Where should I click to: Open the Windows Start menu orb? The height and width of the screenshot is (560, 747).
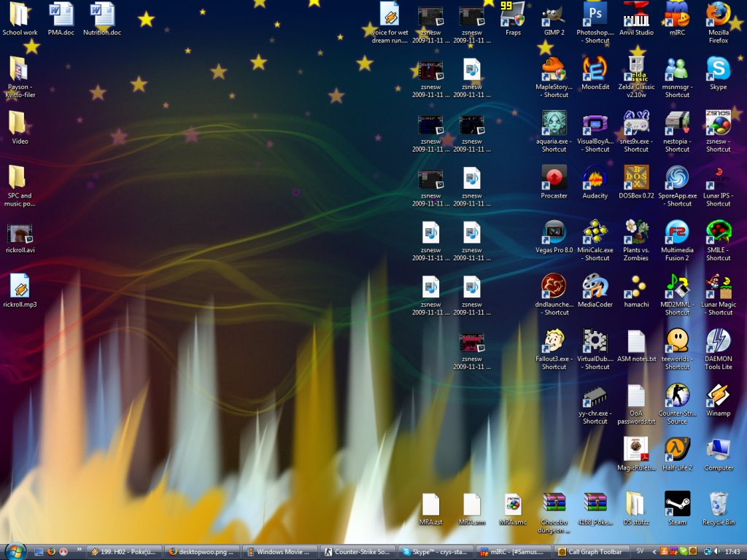tap(15, 551)
